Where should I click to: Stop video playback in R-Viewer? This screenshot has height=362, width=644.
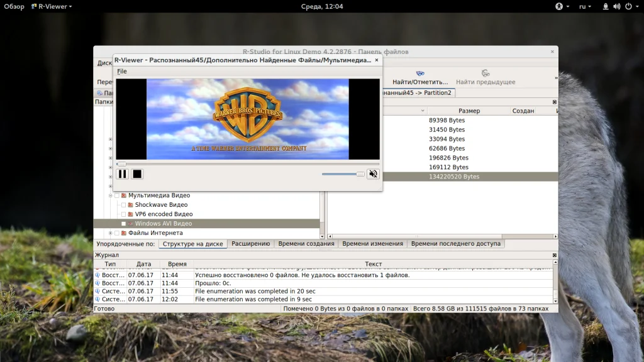(137, 174)
